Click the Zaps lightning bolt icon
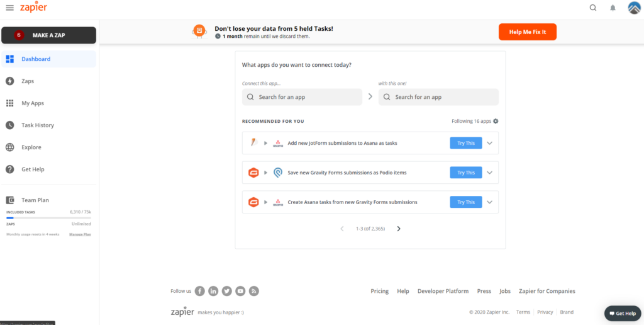 pyautogui.click(x=10, y=81)
